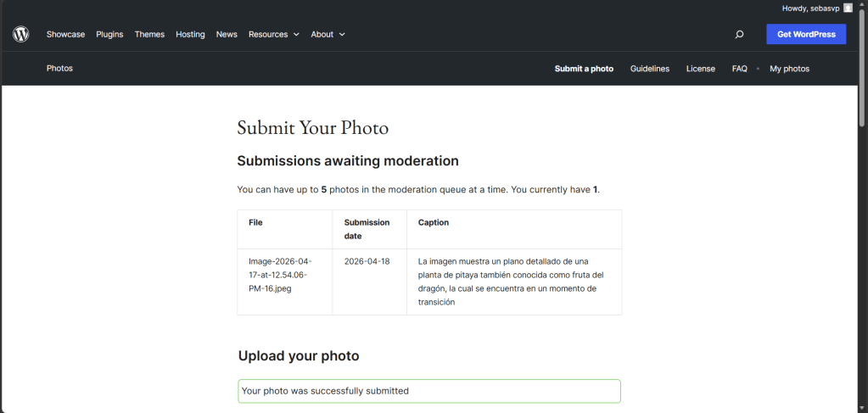Open the Showcase menu item
This screenshot has width=868, height=413.
tap(65, 35)
